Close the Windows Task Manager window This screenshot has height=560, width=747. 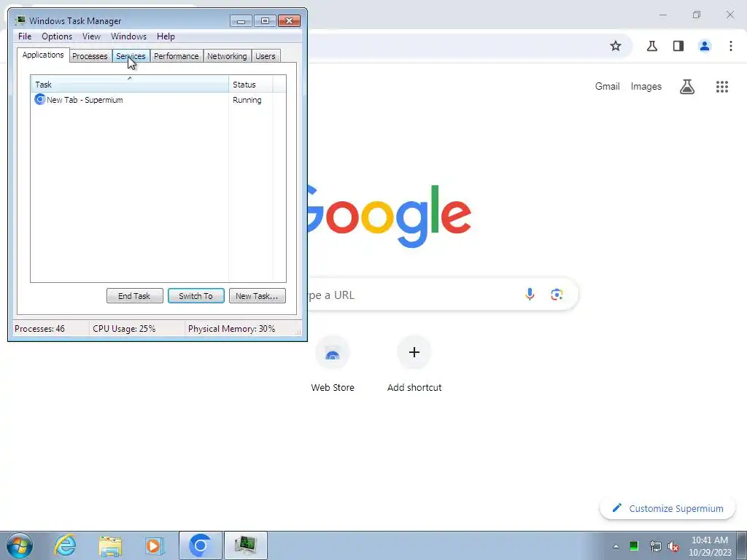click(x=289, y=20)
